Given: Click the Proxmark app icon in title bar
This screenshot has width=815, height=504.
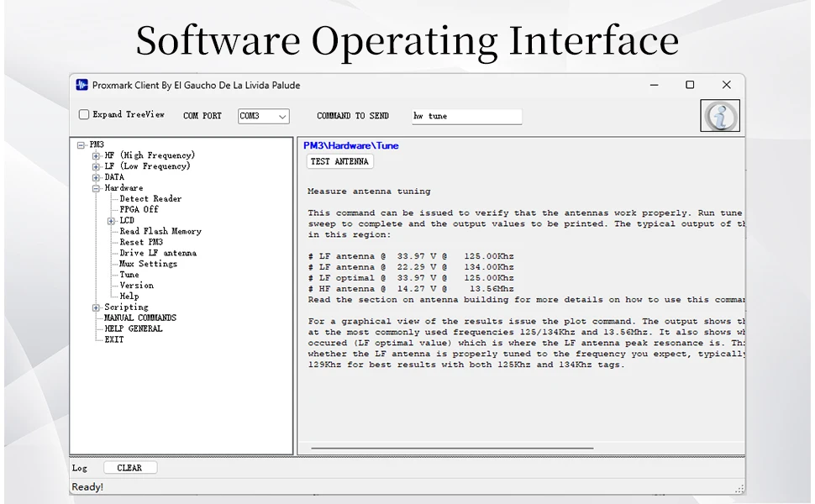Looking at the screenshot, I should click(x=81, y=85).
